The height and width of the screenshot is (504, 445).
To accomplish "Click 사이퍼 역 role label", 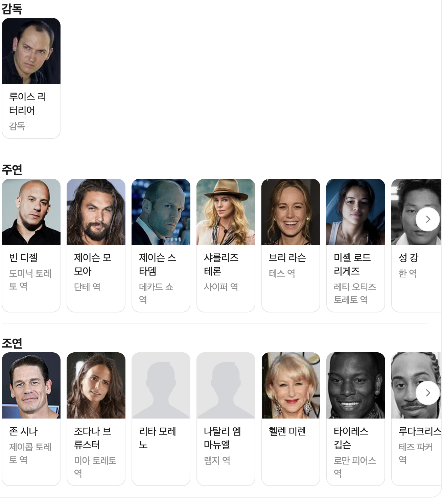I will pos(221,287).
